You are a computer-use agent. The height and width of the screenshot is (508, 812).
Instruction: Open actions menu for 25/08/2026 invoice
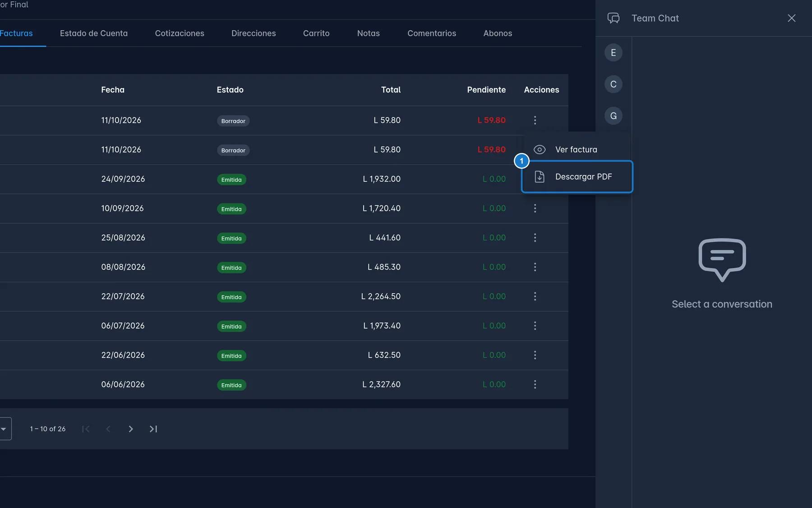[535, 238]
